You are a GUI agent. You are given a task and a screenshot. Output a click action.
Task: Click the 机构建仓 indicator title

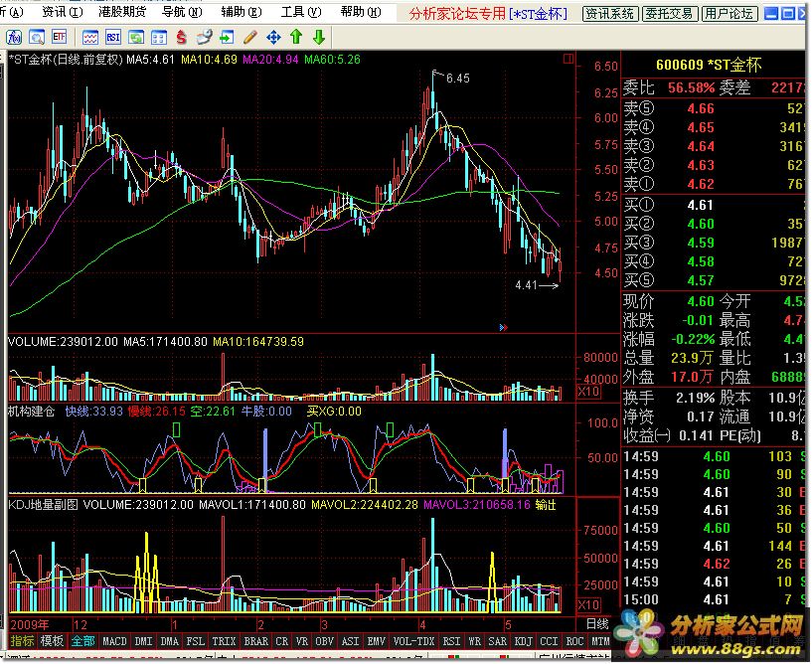coord(32,412)
